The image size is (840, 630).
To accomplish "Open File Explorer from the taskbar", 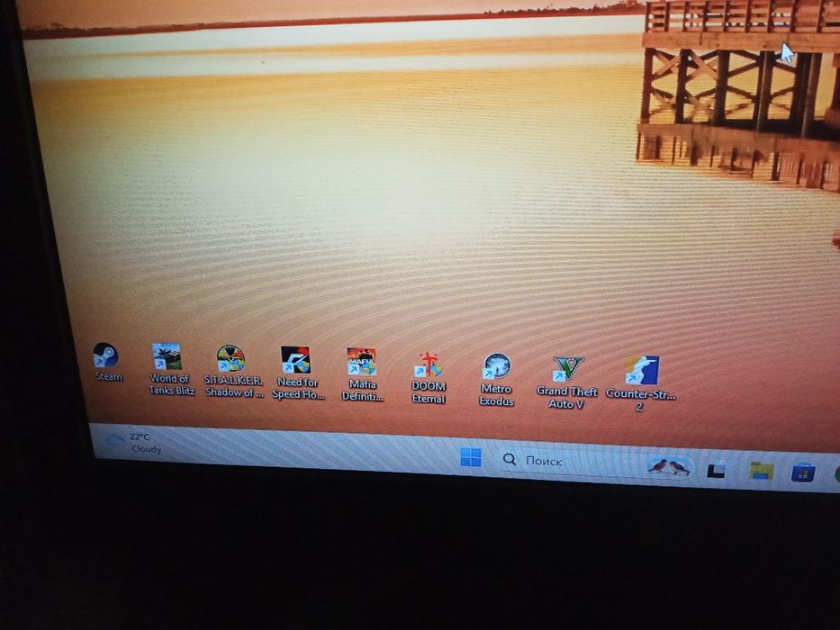I will (762, 472).
